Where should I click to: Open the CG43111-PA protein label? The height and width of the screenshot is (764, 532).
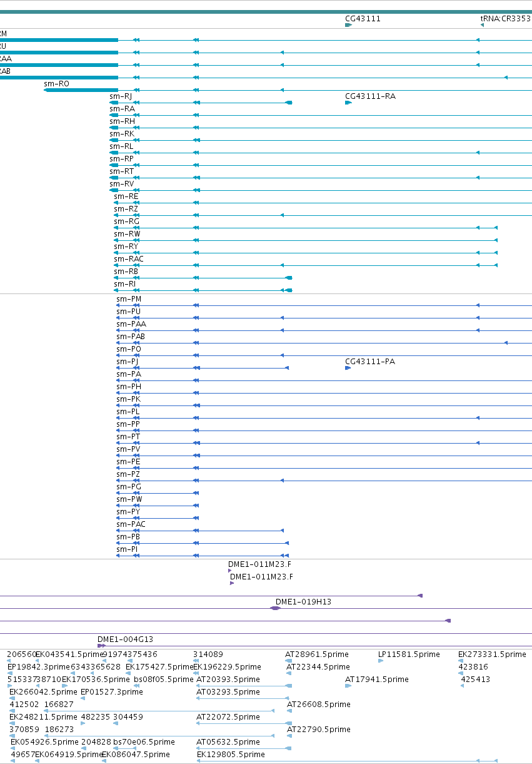pyautogui.click(x=370, y=362)
